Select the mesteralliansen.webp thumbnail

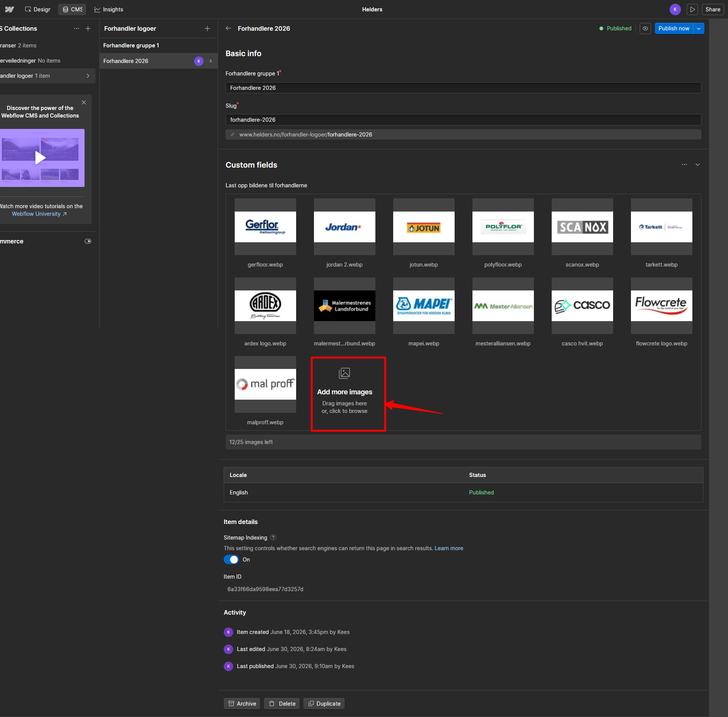coord(503,306)
